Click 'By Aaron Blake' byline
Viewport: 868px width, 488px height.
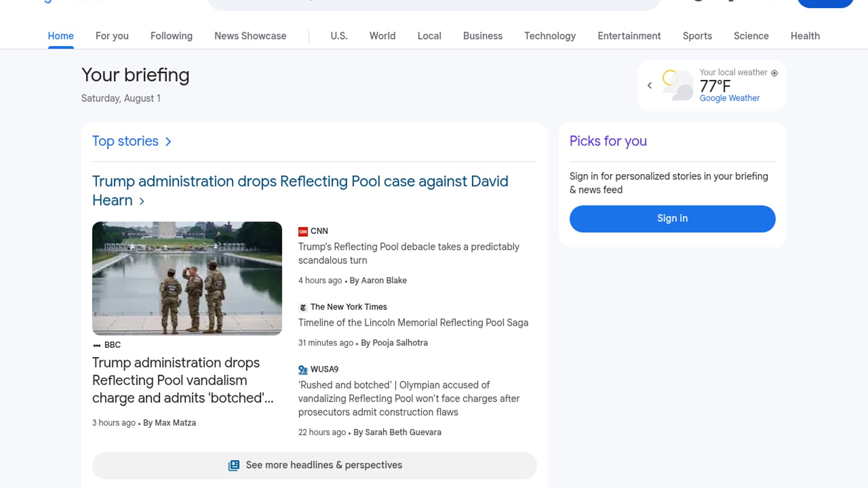[x=378, y=281]
